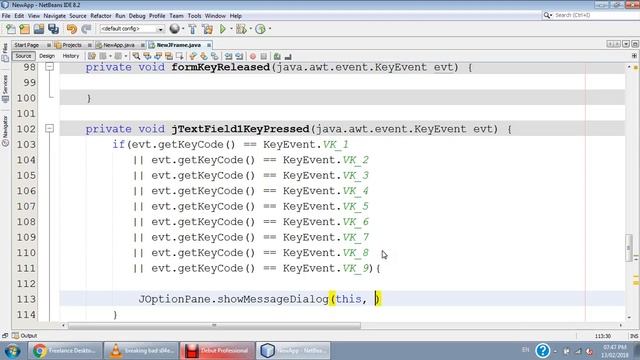The image size is (640, 360).
Task: Click the Toggle Bookmark icon
Action: pyautogui.click(x=214, y=56)
